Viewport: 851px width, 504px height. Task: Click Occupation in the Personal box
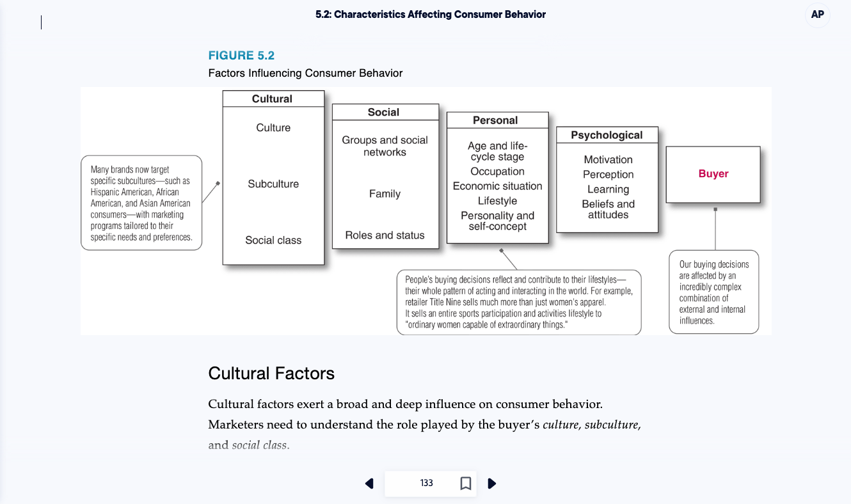click(497, 171)
